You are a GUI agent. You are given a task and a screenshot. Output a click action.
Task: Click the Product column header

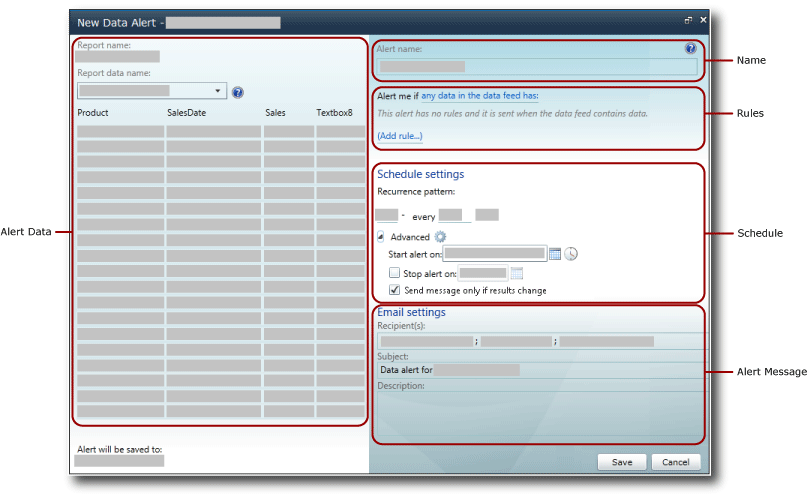[93, 113]
